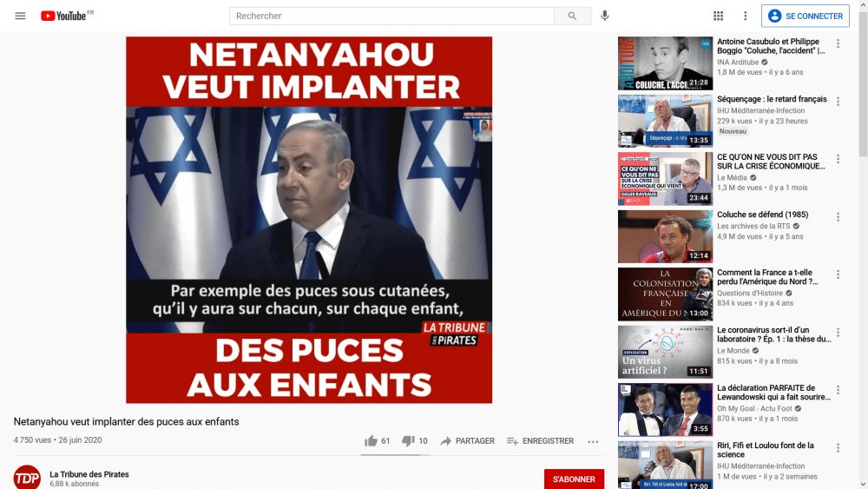Like the video with thumbs up
Screen dimensions: 868x489
[377, 441]
